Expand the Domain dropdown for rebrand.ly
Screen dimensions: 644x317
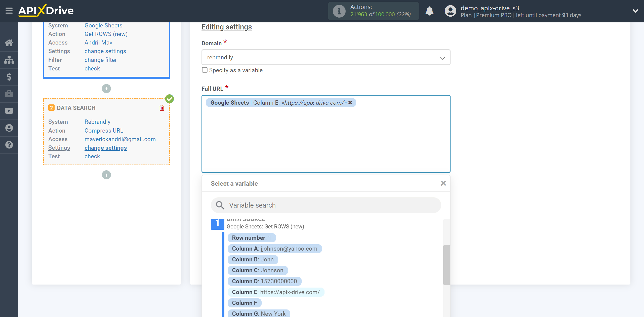click(443, 57)
